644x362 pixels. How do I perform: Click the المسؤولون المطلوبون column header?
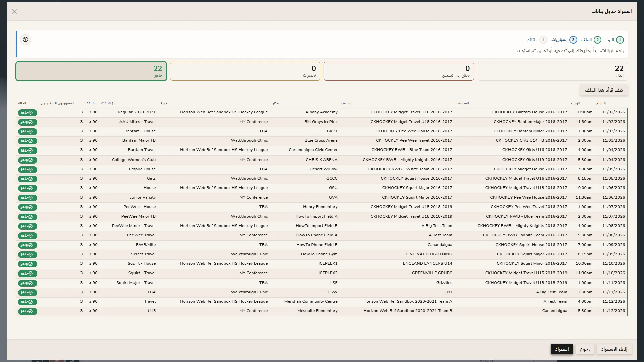[x=58, y=103]
